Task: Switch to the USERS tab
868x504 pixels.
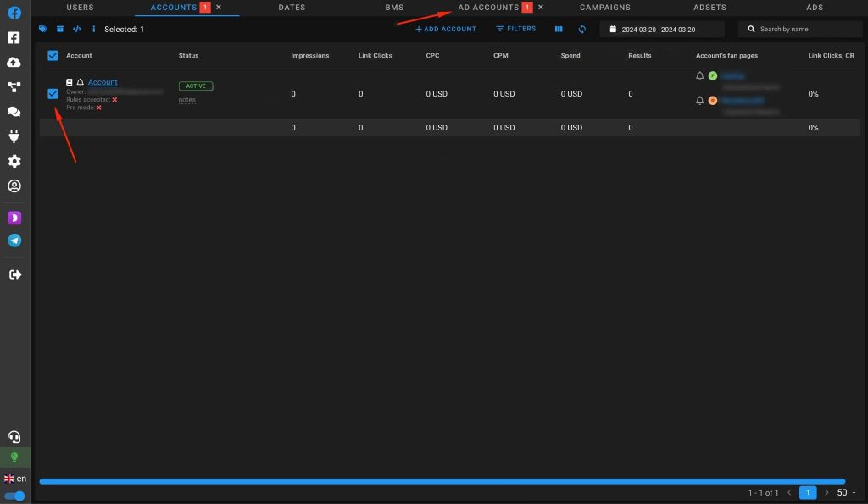Action: [x=81, y=7]
